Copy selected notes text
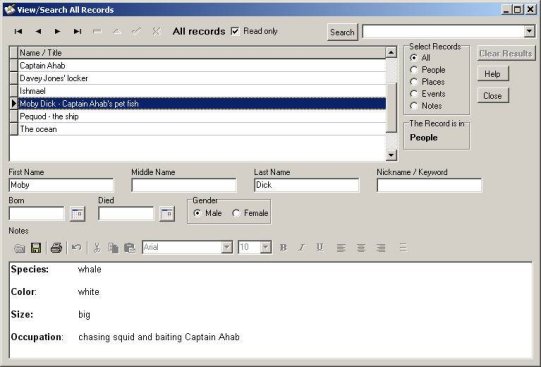This screenshot has width=541, height=367. [113, 248]
